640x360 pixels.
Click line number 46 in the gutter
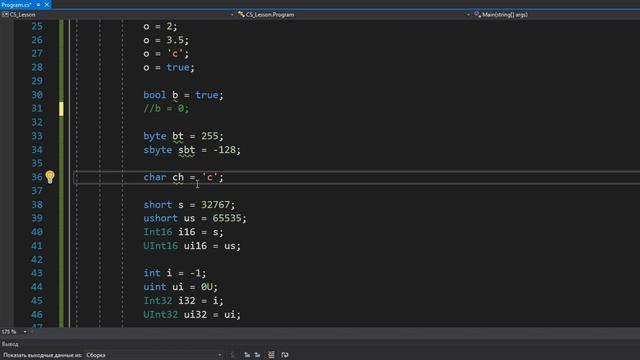click(x=37, y=315)
